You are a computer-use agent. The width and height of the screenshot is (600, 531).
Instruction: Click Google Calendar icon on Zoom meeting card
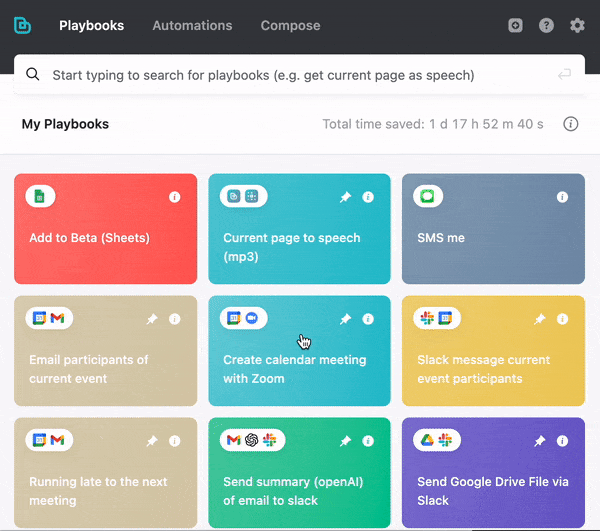[x=234, y=318]
